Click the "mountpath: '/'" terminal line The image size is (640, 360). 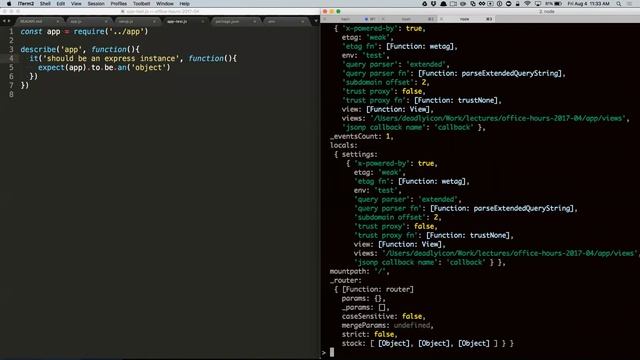pos(360,271)
